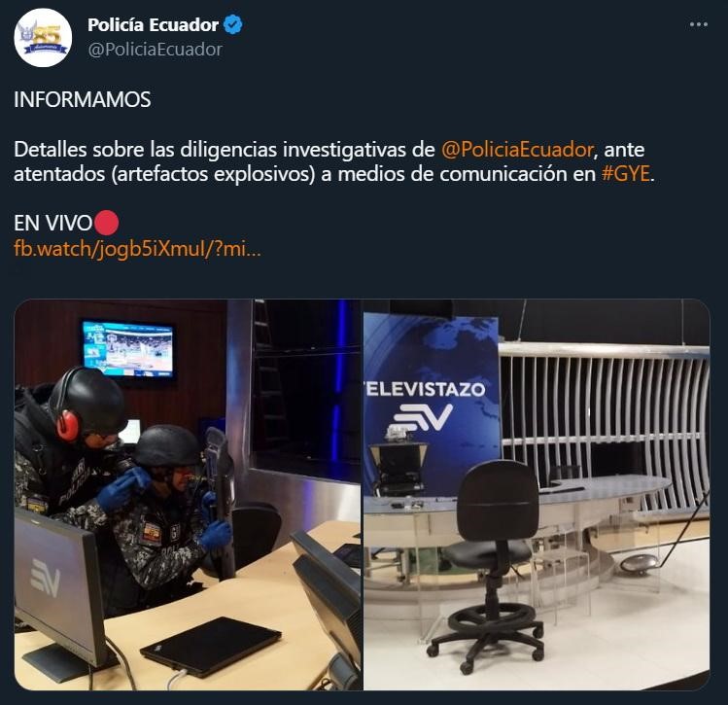This screenshot has height=705, width=728.
Task: Click the wall-mounted TV screen in left photo
Action: pyautogui.click(x=128, y=349)
